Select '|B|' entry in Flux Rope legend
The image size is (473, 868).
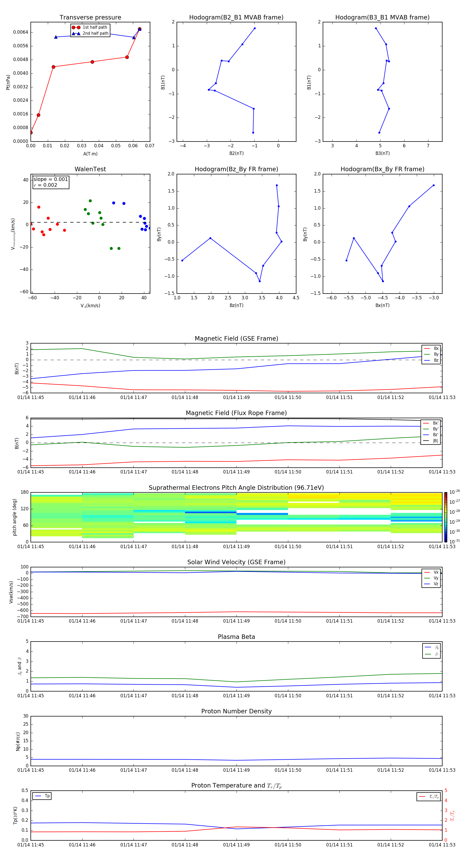pos(431,441)
